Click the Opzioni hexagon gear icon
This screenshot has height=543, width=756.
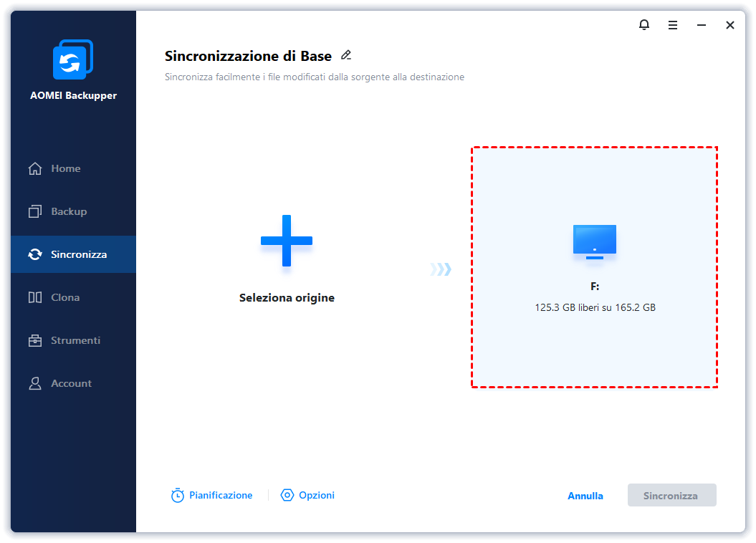coord(287,495)
